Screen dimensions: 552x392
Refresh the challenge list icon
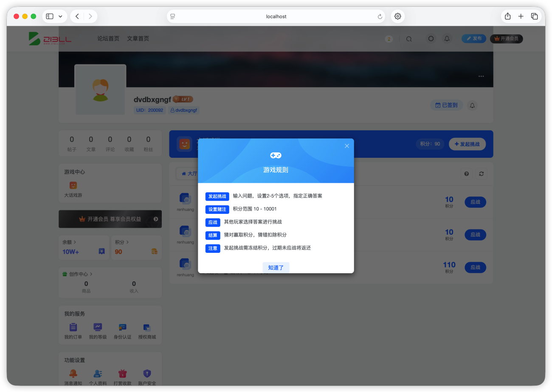482,174
